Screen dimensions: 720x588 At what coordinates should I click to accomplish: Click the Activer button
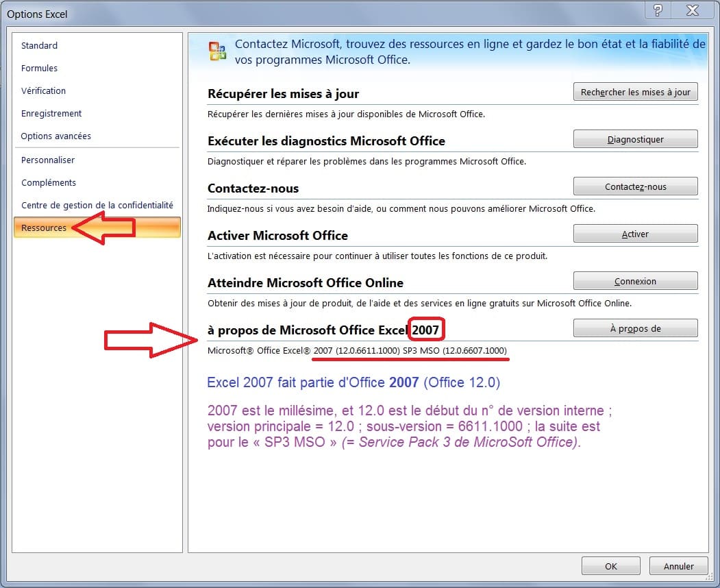coord(635,234)
